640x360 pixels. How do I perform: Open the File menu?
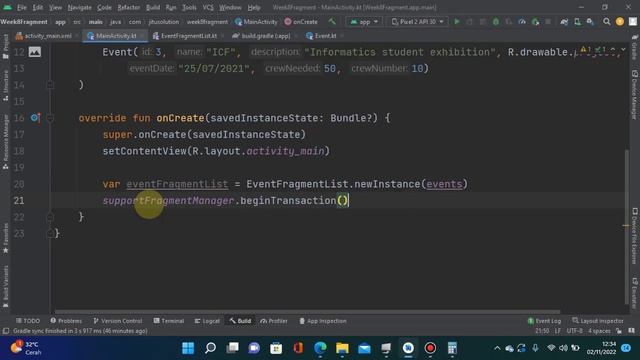(22, 7)
